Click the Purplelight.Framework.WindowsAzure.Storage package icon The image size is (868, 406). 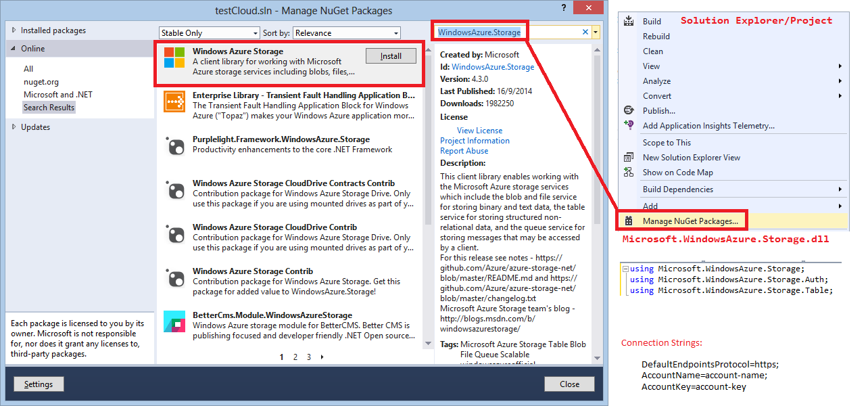[174, 145]
